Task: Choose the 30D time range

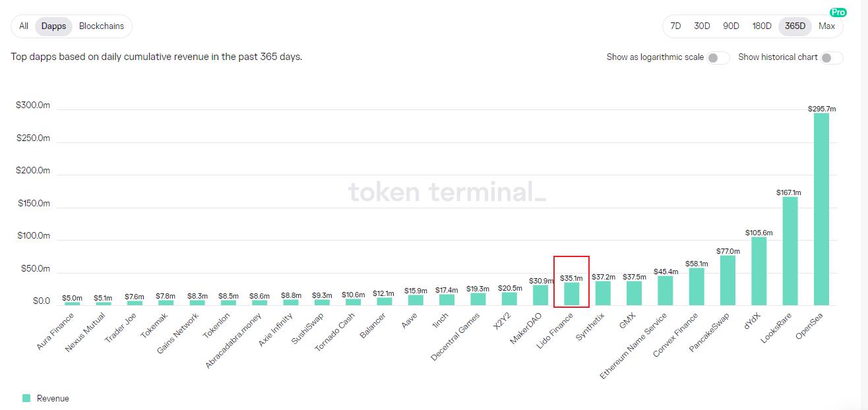Action: (702, 26)
